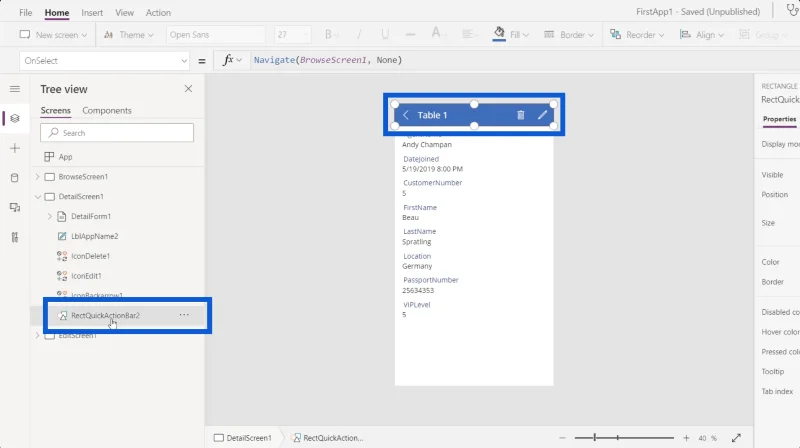Select the App item in tree
This screenshot has height=448, width=800.
click(x=65, y=157)
